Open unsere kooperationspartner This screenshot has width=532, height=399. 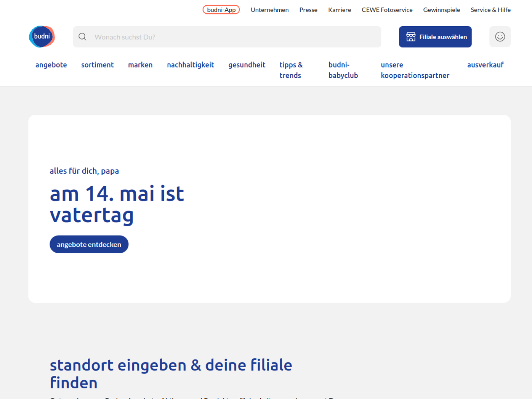[415, 70]
